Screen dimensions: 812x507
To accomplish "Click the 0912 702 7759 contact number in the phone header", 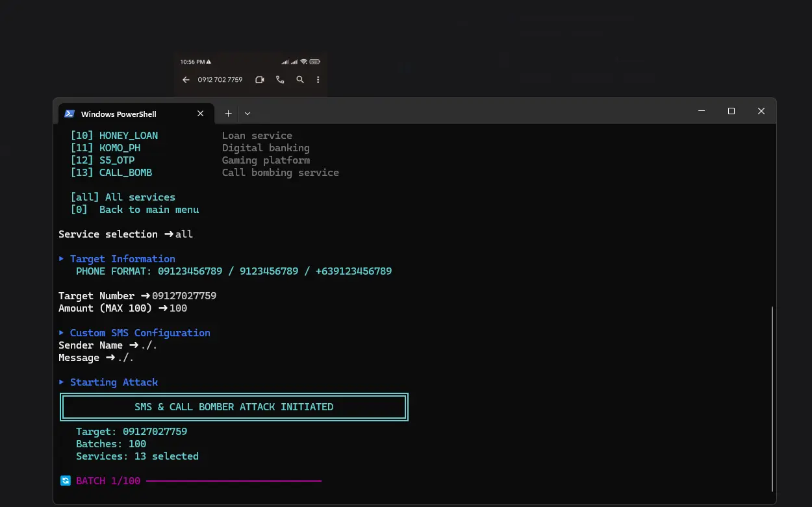I will [x=220, y=80].
